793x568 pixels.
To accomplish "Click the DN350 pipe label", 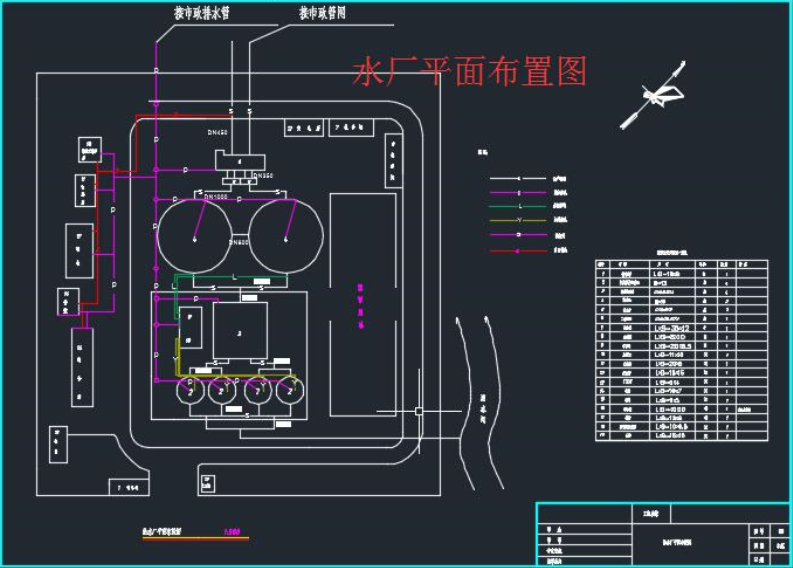I will (x=263, y=176).
